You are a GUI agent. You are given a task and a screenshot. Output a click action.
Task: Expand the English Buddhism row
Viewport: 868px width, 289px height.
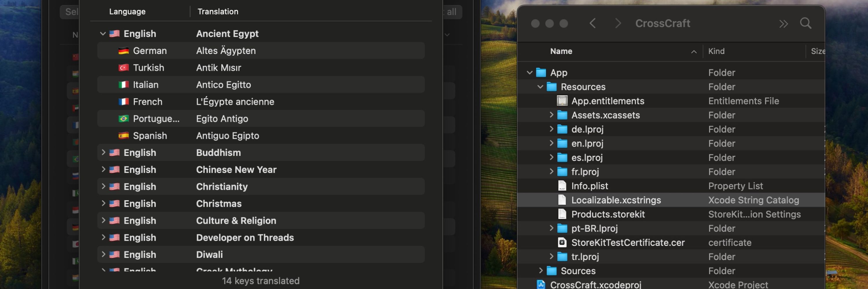click(104, 152)
